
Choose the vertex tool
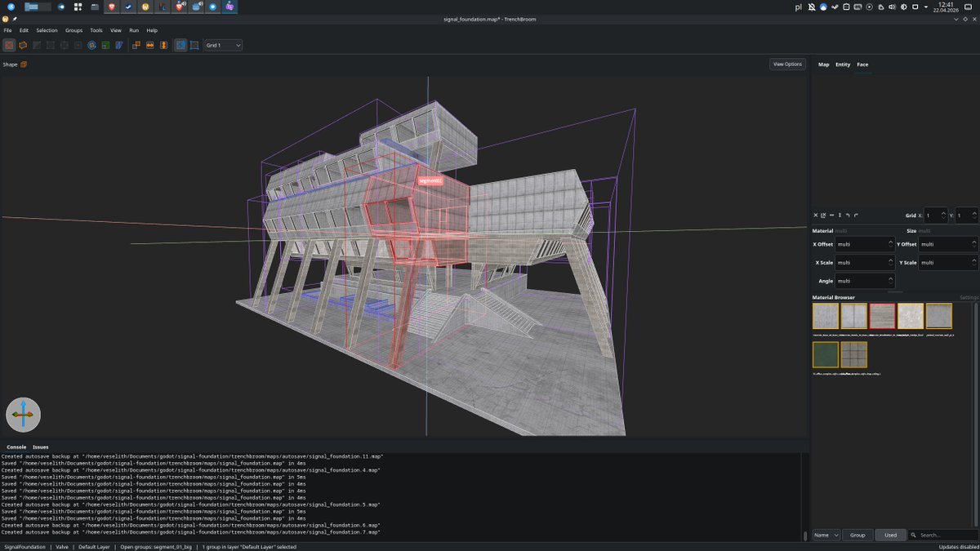pyautogui.click(x=51, y=45)
